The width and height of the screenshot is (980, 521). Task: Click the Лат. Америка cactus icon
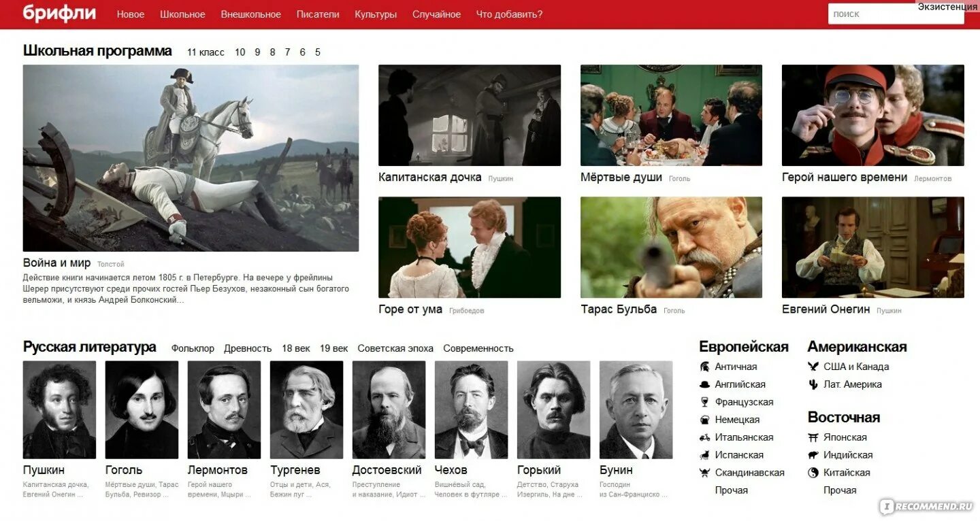(x=813, y=384)
